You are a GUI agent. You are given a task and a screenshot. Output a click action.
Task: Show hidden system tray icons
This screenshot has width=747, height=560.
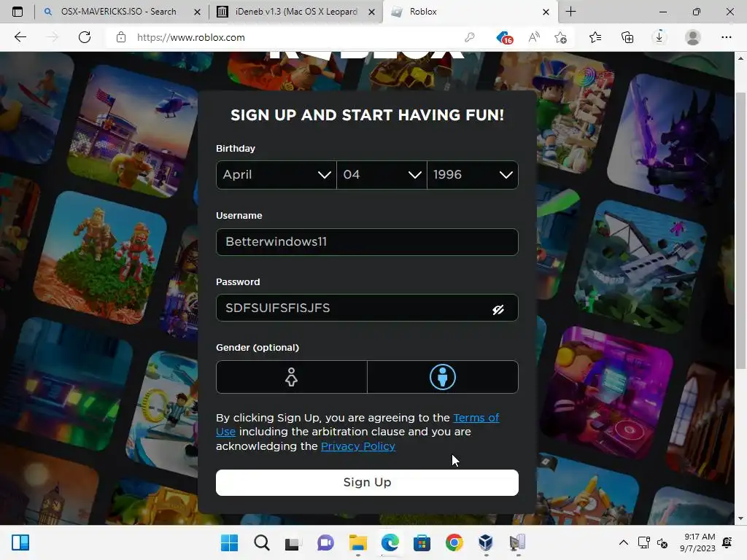[623, 542]
